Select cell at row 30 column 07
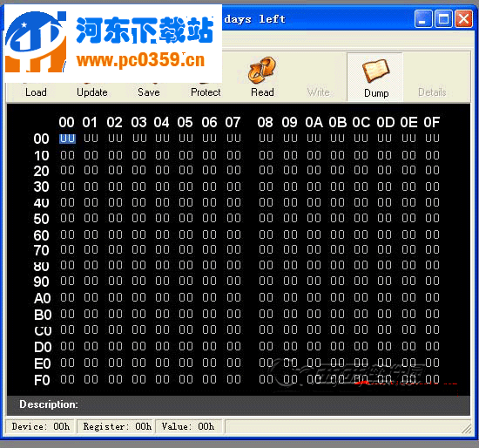479x448 pixels. coord(233,187)
